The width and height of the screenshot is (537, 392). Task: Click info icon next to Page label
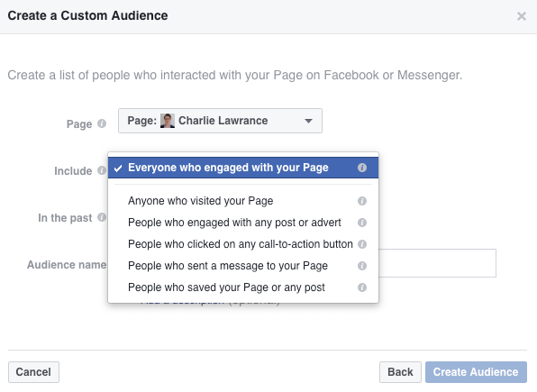(x=102, y=123)
